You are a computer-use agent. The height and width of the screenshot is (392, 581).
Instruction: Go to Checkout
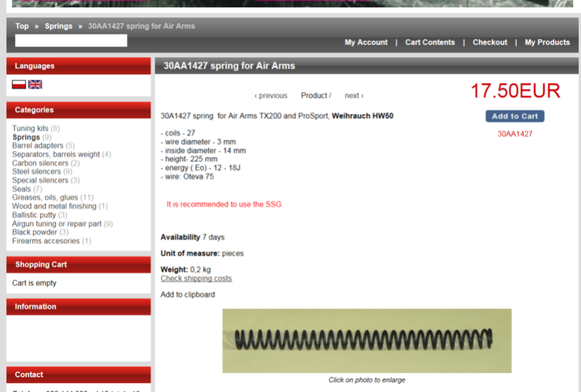[489, 42]
